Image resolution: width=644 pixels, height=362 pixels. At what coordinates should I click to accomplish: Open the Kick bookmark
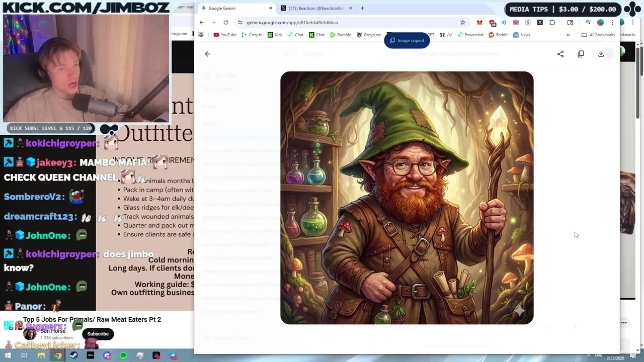275,35
